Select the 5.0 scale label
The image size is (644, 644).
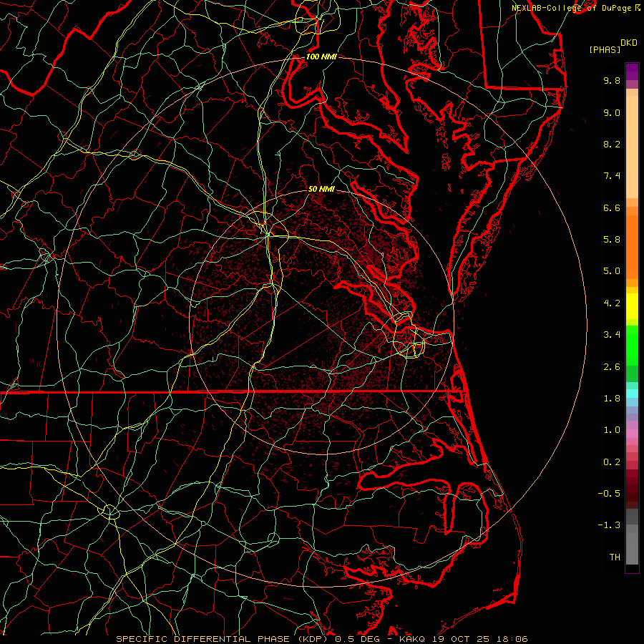[612, 271]
